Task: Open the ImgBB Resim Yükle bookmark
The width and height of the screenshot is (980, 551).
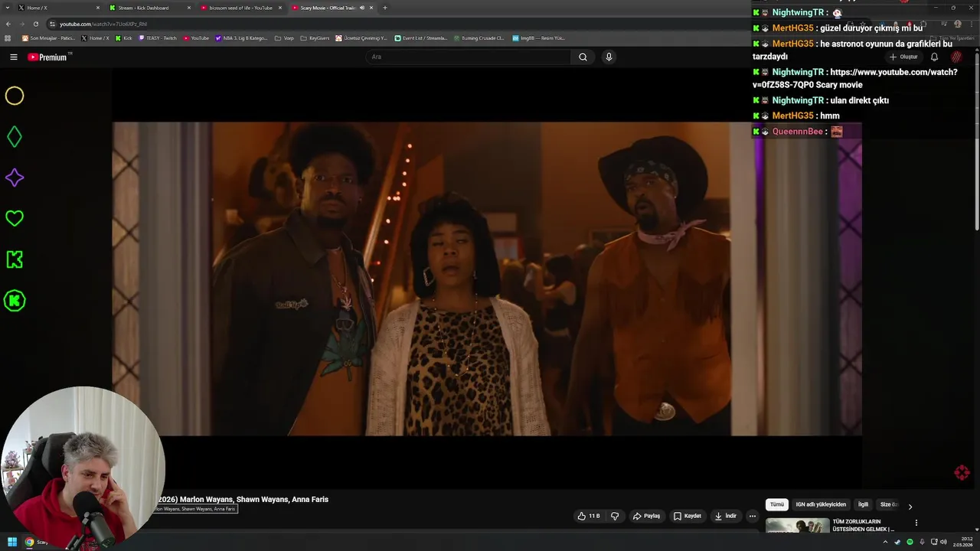Action: [x=538, y=37]
